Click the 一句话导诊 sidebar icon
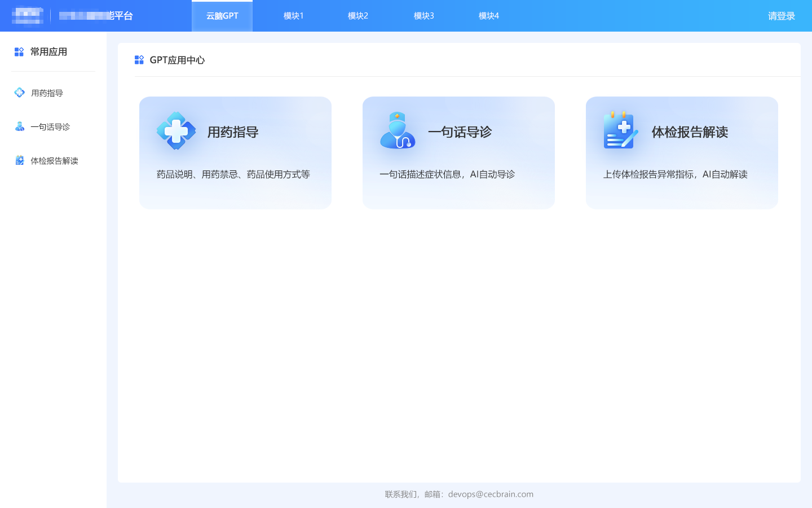The height and width of the screenshot is (508, 812). pos(19,126)
